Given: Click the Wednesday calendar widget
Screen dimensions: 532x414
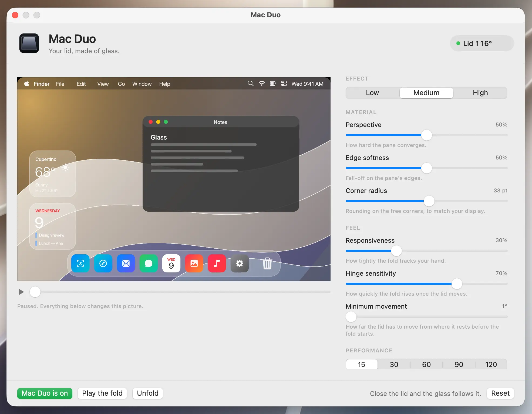Looking at the screenshot, I should [x=53, y=226].
